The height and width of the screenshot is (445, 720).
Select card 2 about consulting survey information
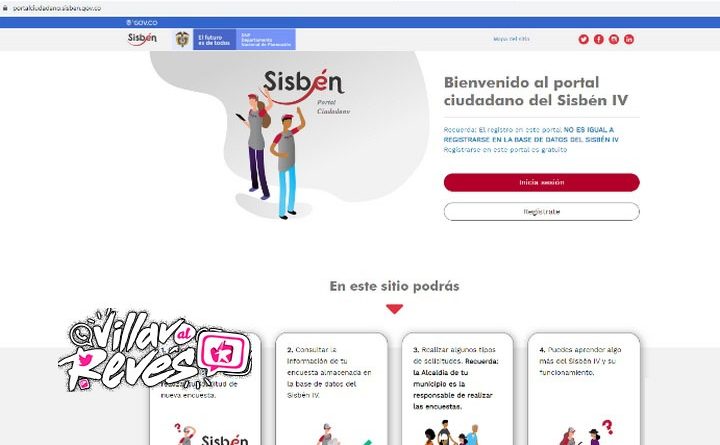click(331, 389)
